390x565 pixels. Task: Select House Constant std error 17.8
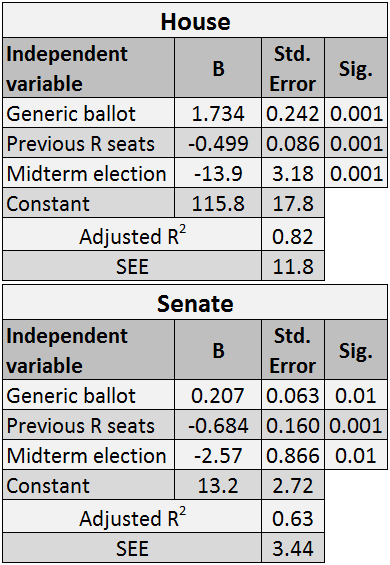(293, 203)
